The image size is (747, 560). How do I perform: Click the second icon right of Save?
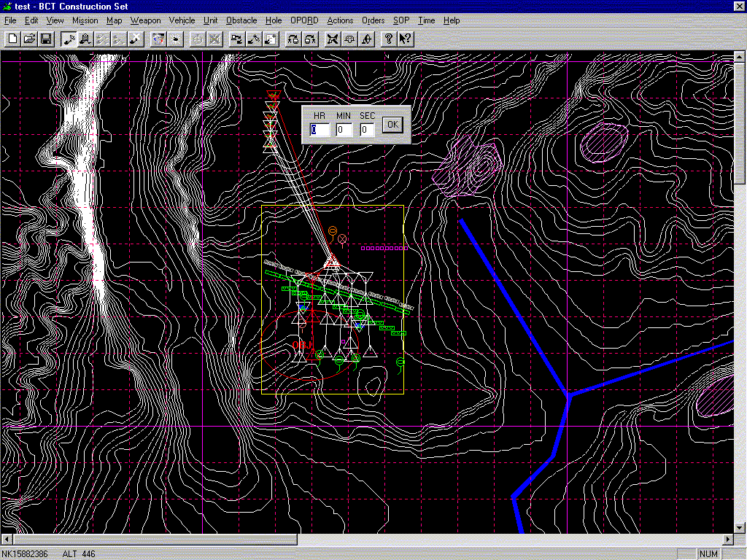coord(85,39)
